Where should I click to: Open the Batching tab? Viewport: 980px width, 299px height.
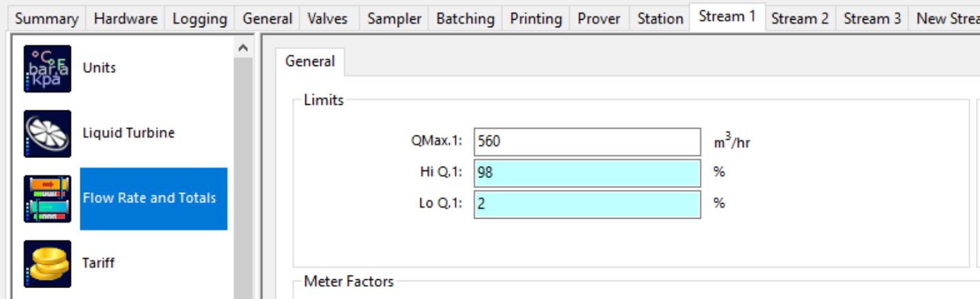click(465, 18)
